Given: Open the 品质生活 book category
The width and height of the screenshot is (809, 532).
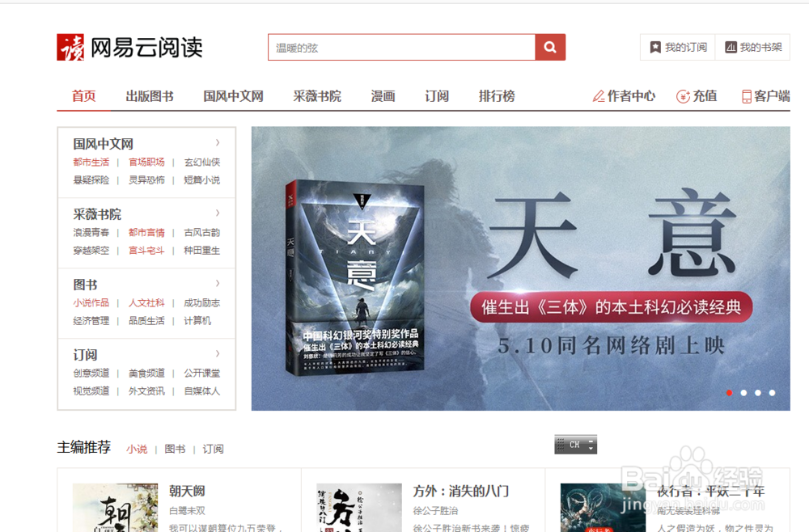Looking at the screenshot, I should (x=146, y=321).
